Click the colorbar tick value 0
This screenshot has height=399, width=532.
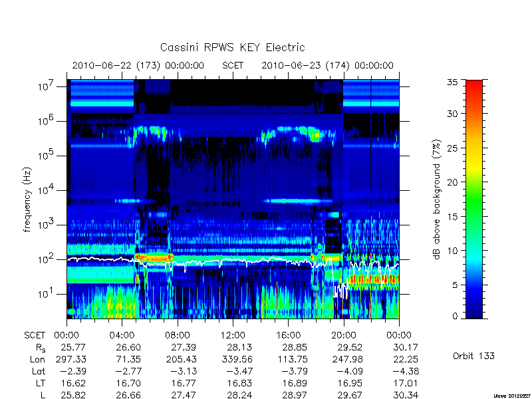click(456, 317)
